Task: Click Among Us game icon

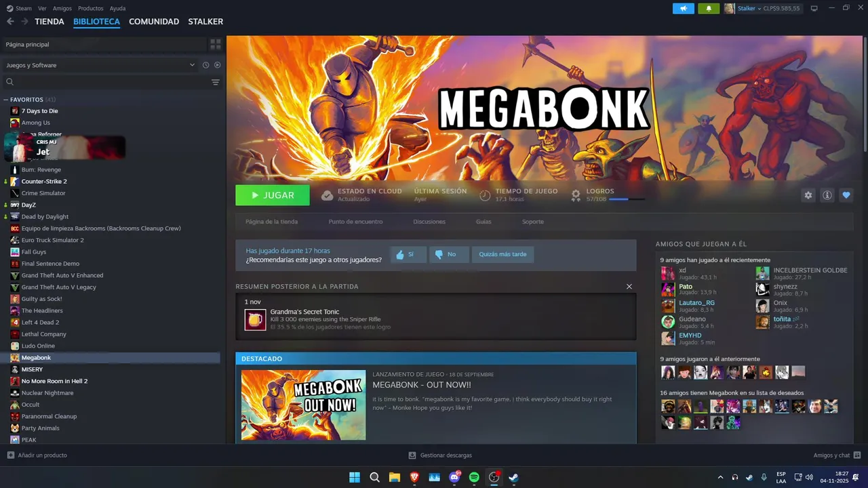Action: click(x=15, y=123)
